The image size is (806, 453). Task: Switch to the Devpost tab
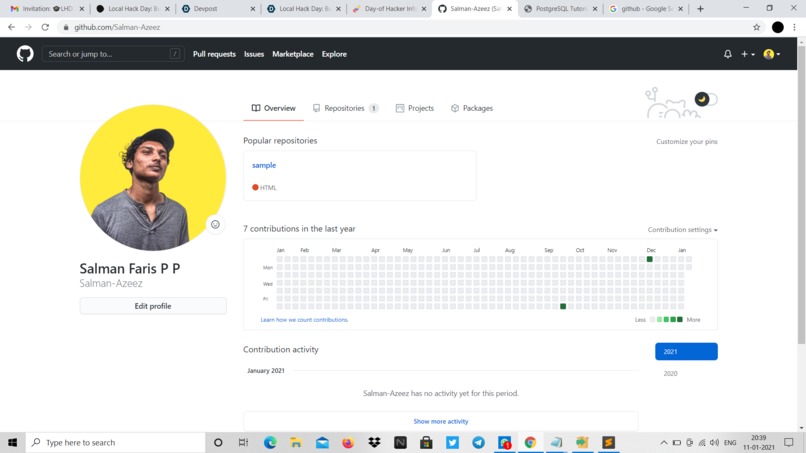click(218, 9)
